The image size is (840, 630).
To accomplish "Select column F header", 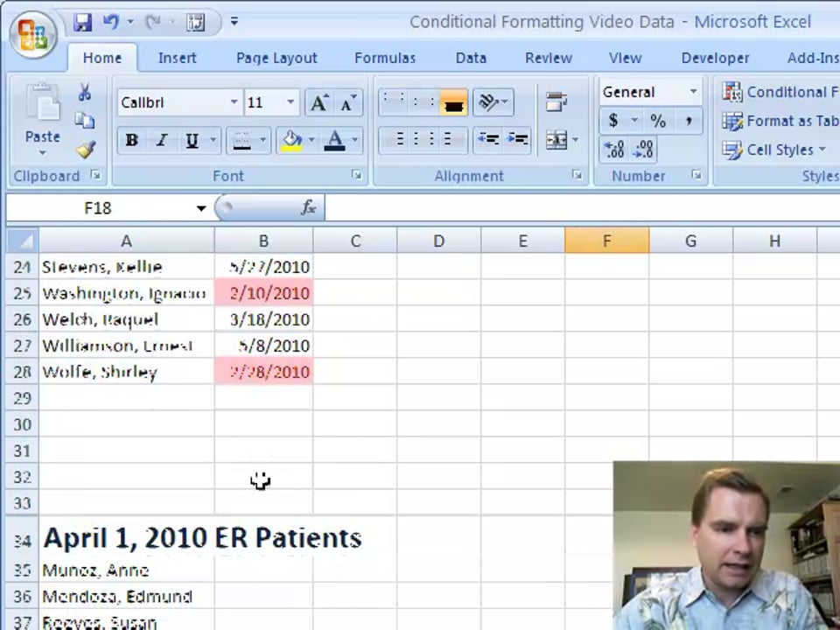I will [607, 241].
